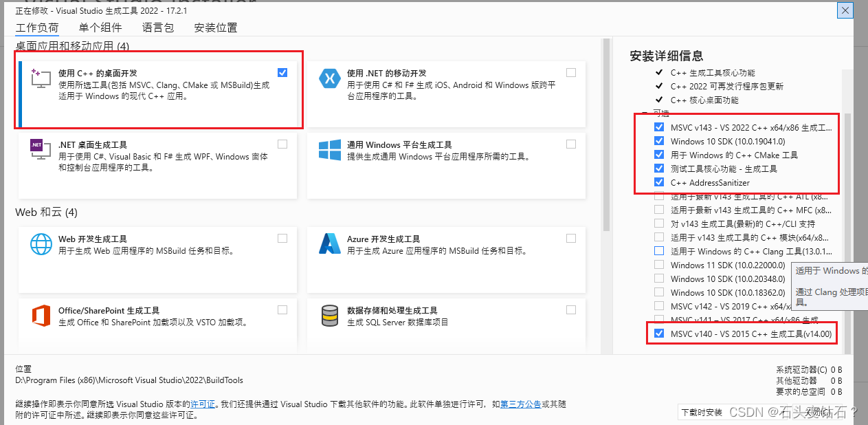
Task: Click the Azure 开发生成工具 icon
Action: [x=330, y=243]
